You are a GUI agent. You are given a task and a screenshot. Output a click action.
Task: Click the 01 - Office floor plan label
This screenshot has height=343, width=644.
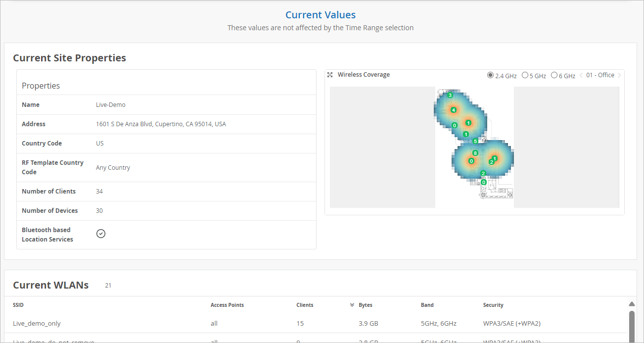pyautogui.click(x=600, y=75)
